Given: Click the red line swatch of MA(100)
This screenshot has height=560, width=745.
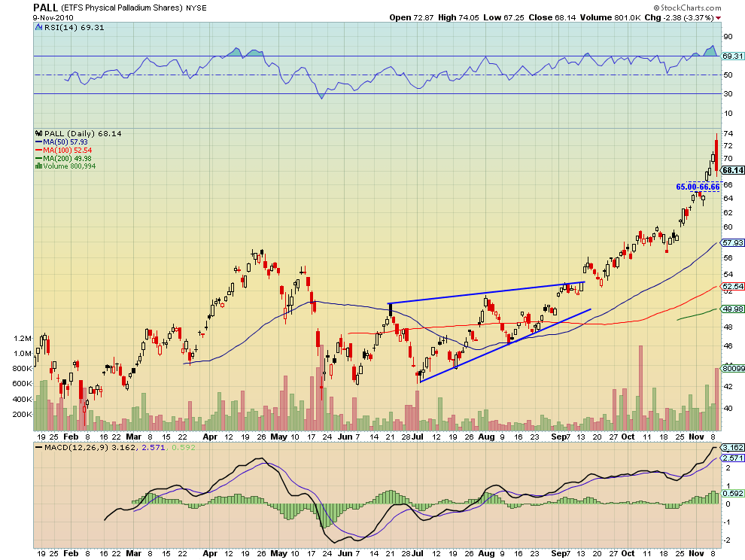Looking at the screenshot, I should (38, 151).
